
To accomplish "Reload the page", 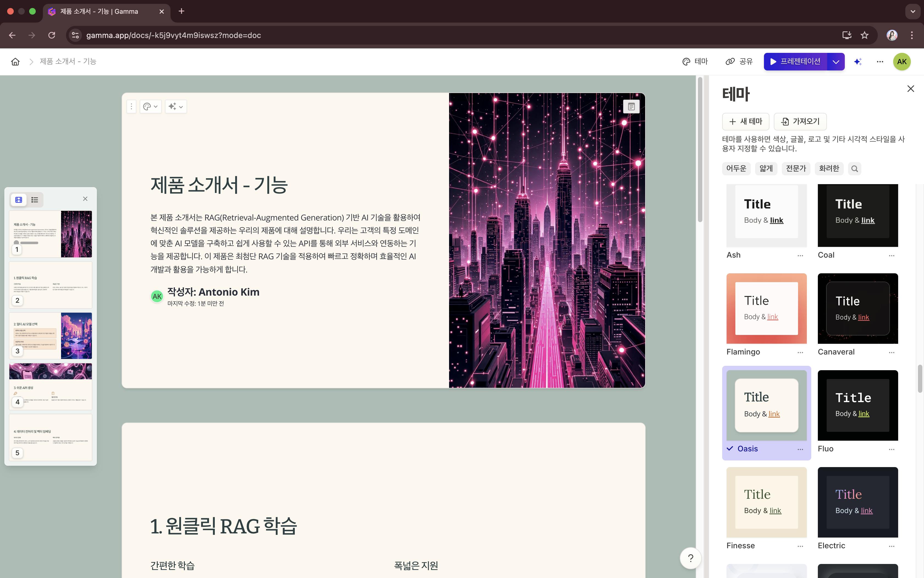I will pyautogui.click(x=51, y=35).
